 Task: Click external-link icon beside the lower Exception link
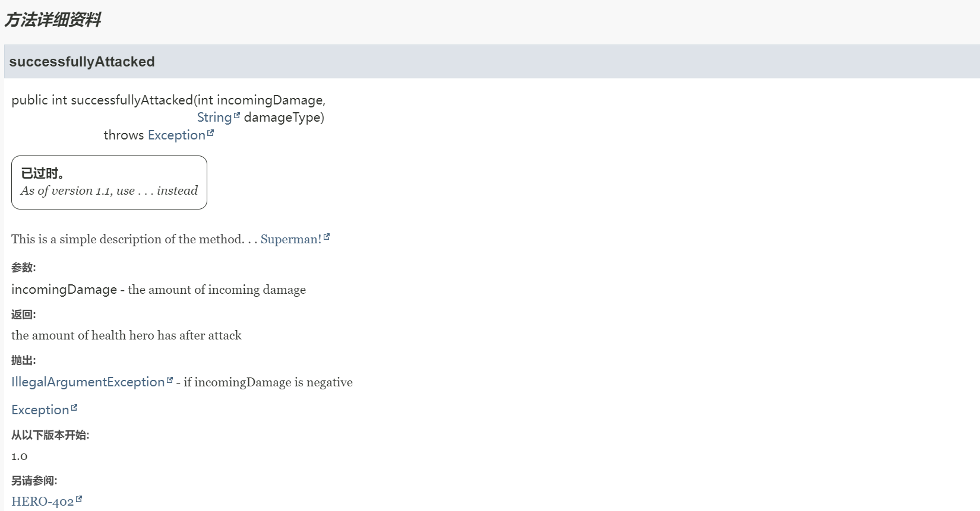[x=74, y=408]
